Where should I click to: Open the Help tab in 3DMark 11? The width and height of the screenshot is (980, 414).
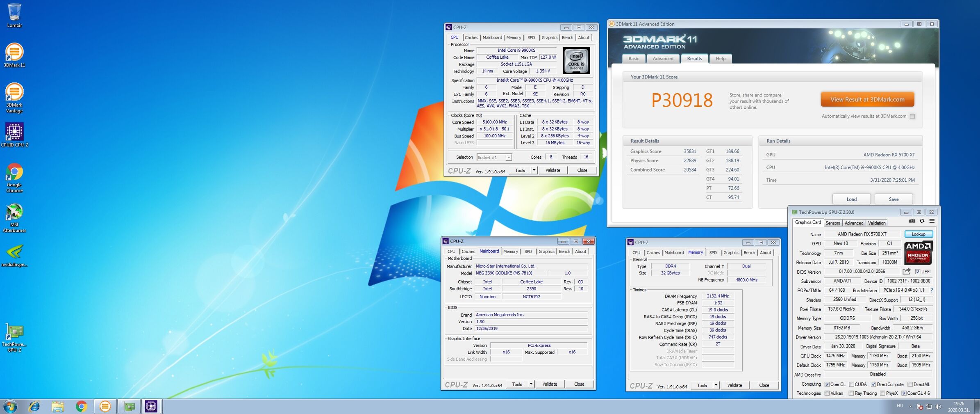721,59
